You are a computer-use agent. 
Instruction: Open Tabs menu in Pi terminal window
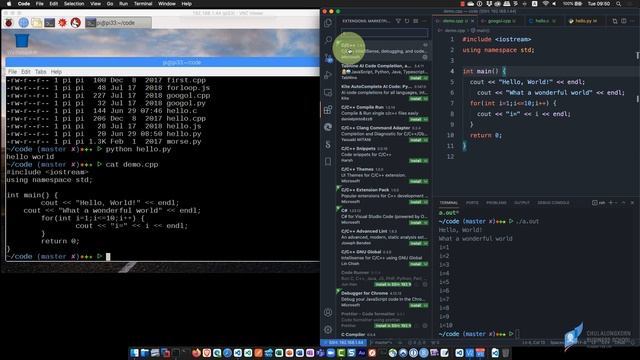coord(40,72)
